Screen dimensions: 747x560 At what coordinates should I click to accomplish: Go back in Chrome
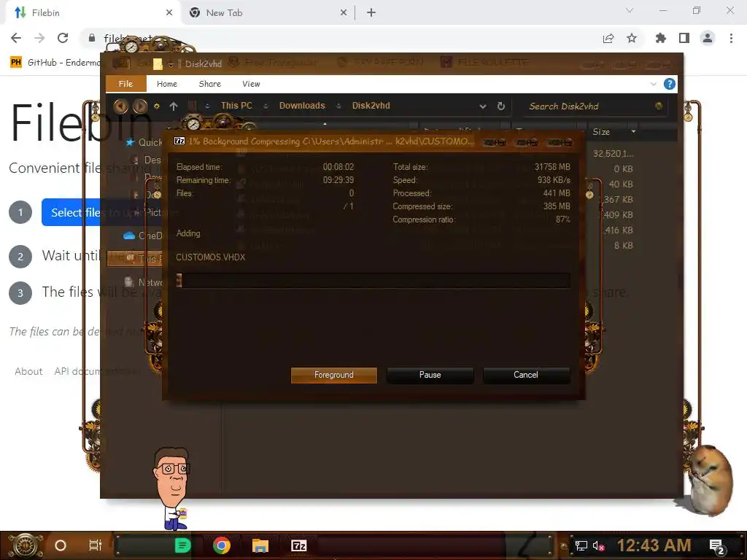16,38
